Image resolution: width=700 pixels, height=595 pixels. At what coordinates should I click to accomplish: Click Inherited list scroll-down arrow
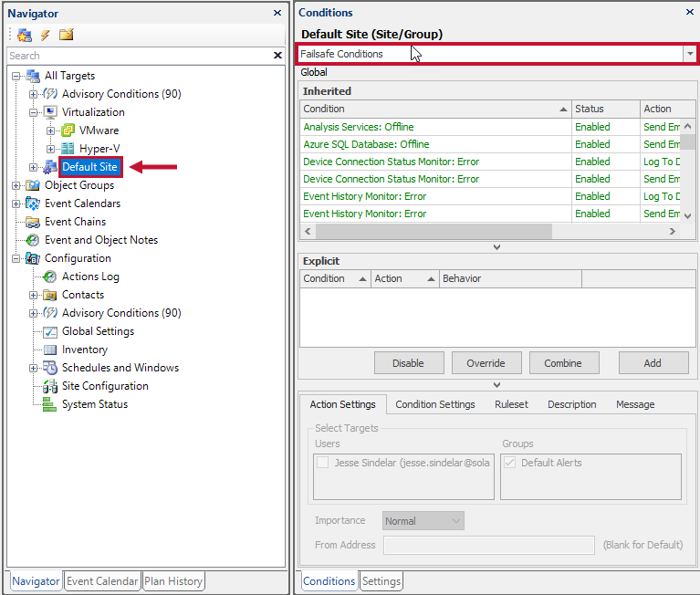point(688,215)
